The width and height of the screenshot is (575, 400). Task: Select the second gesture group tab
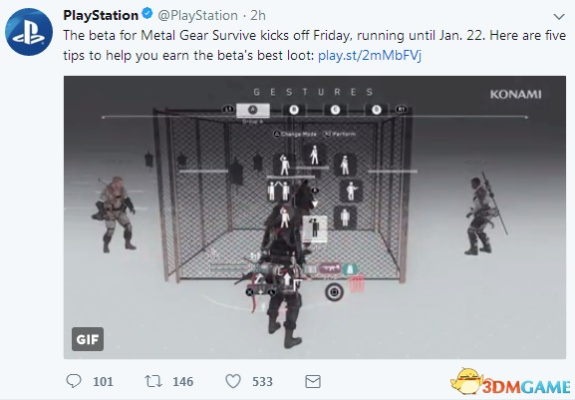(294, 110)
